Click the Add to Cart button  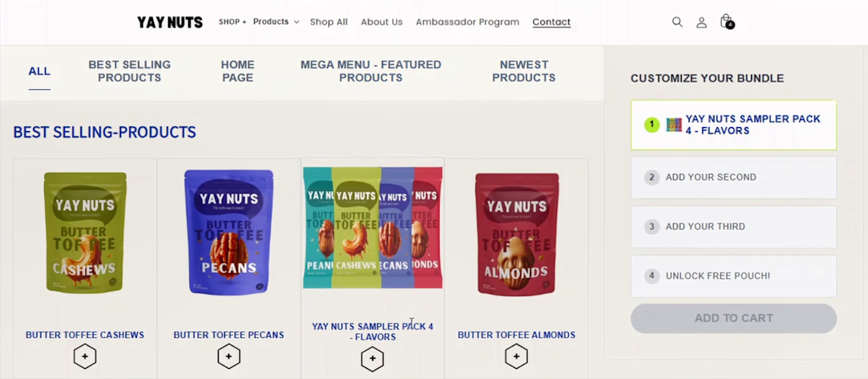pyautogui.click(x=733, y=318)
